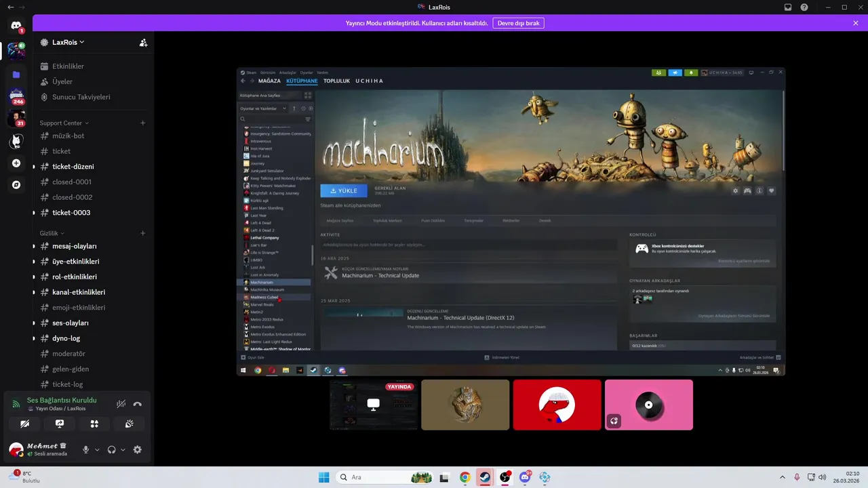
Task: Click the Add a Server plus icon
Action: click(x=16, y=163)
